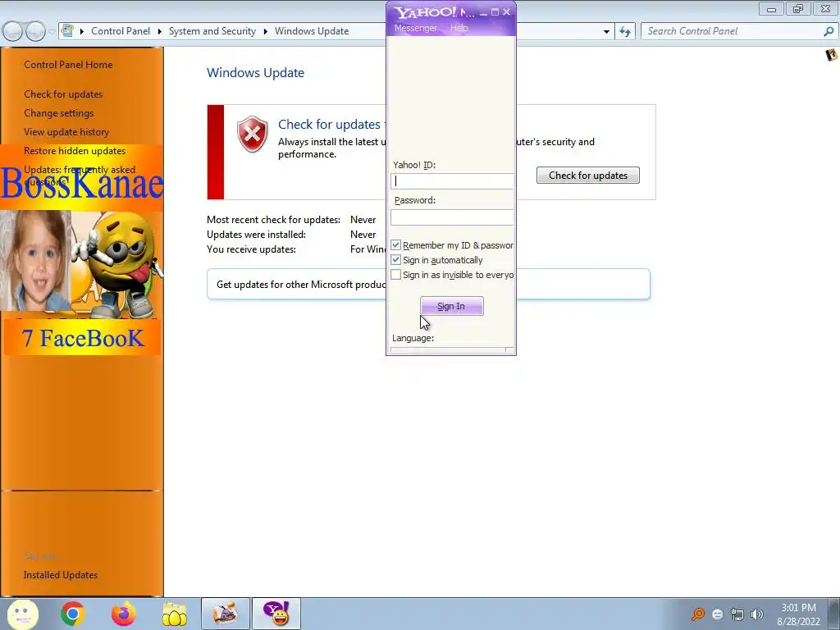The height and width of the screenshot is (630, 840).
Task: Open recent pages dropdown next to Forward
Action: point(52,31)
